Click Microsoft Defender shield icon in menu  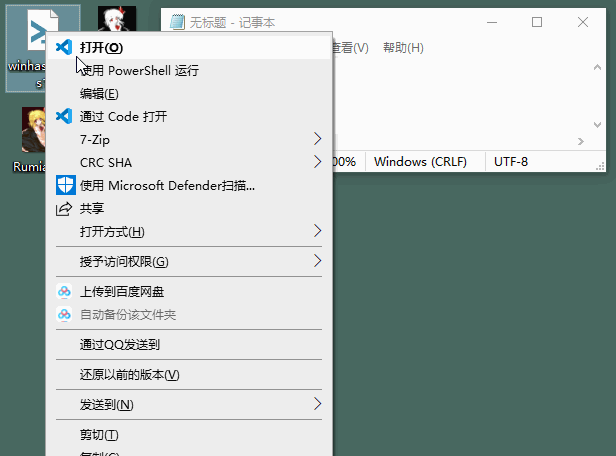pyautogui.click(x=65, y=185)
